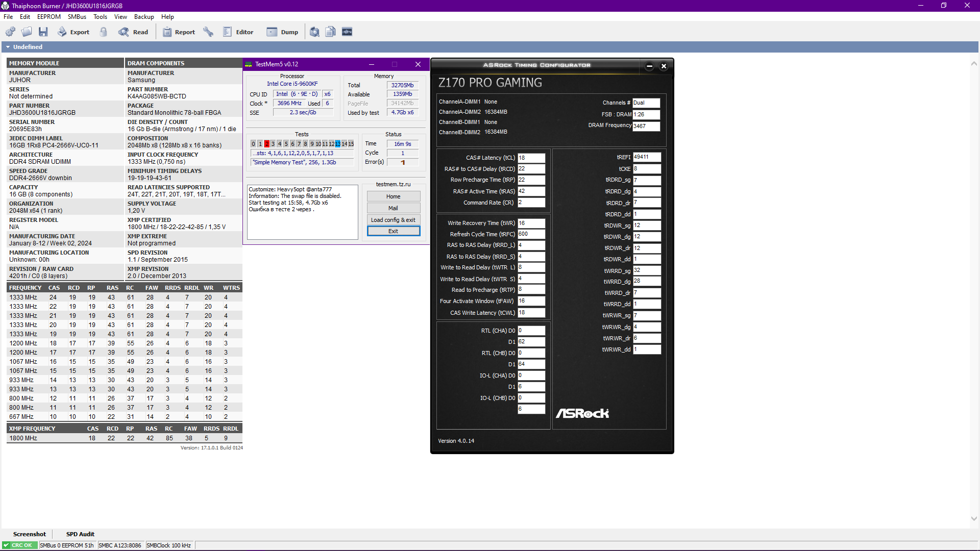Click the waveform monitor icon
The image size is (980, 551).
click(347, 32)
